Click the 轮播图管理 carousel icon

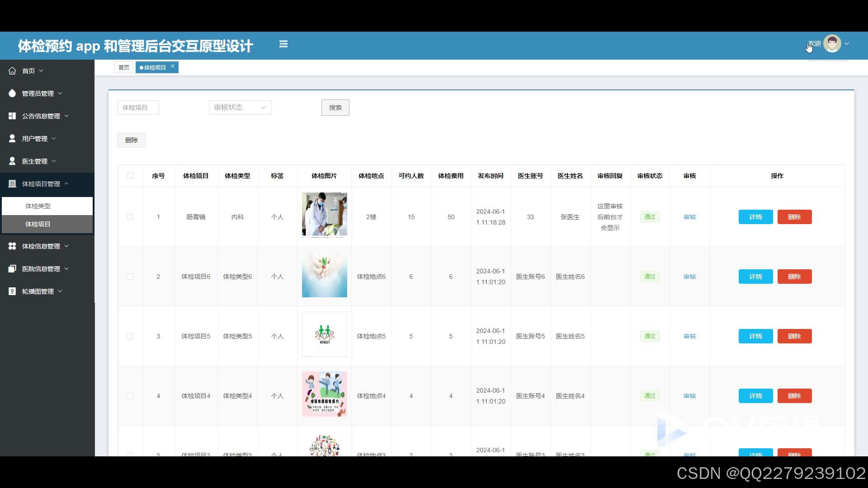click(x=12, y=291)
